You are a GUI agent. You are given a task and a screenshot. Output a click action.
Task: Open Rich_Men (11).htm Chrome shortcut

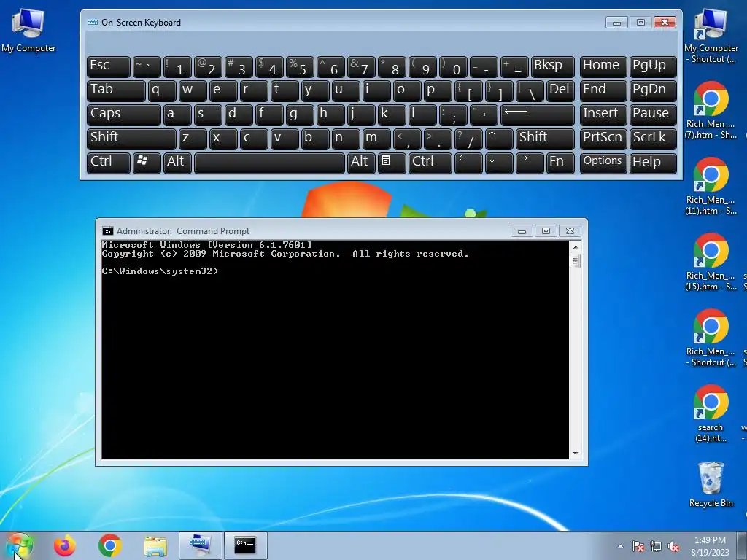coord(711,186)
